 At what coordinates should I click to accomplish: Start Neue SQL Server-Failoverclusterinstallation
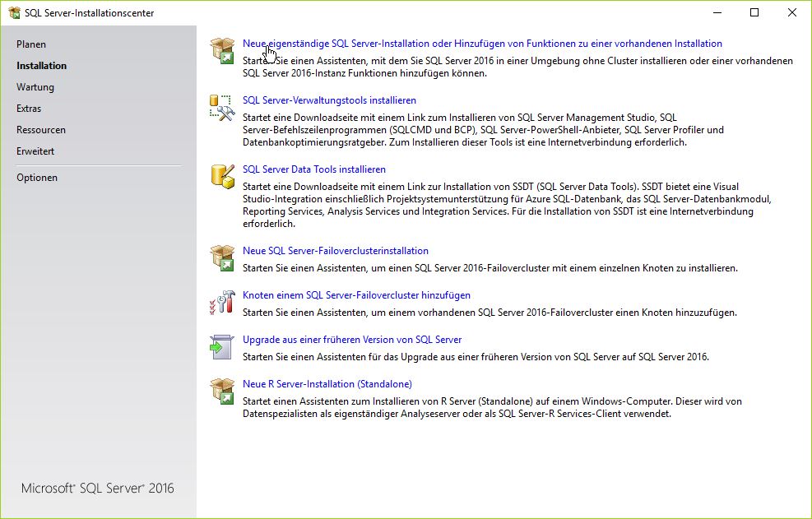click(336, 251)
